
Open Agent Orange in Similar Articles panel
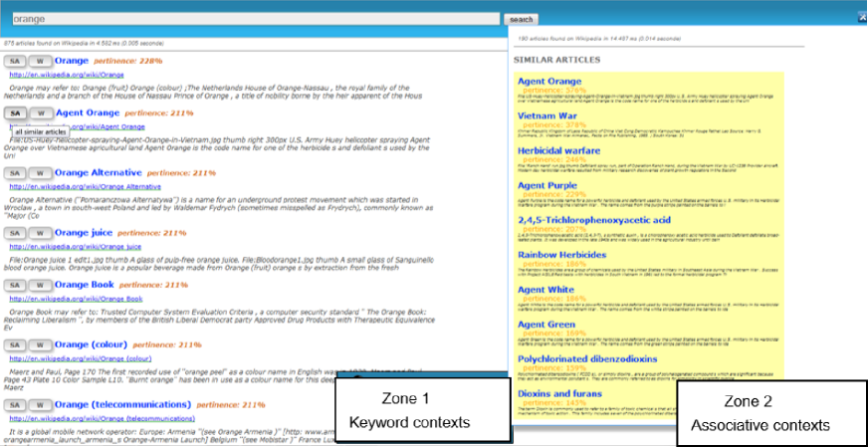549,82
